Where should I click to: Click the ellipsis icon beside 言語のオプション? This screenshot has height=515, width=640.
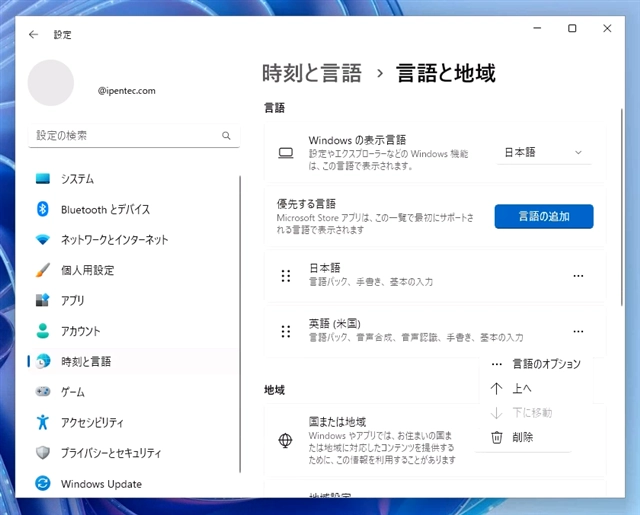(x=496, y=364)
